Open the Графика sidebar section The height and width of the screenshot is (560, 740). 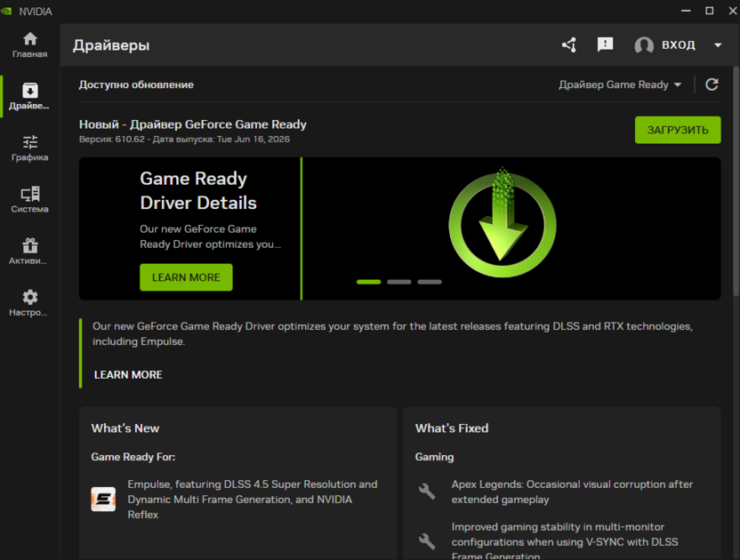[29, 148]
